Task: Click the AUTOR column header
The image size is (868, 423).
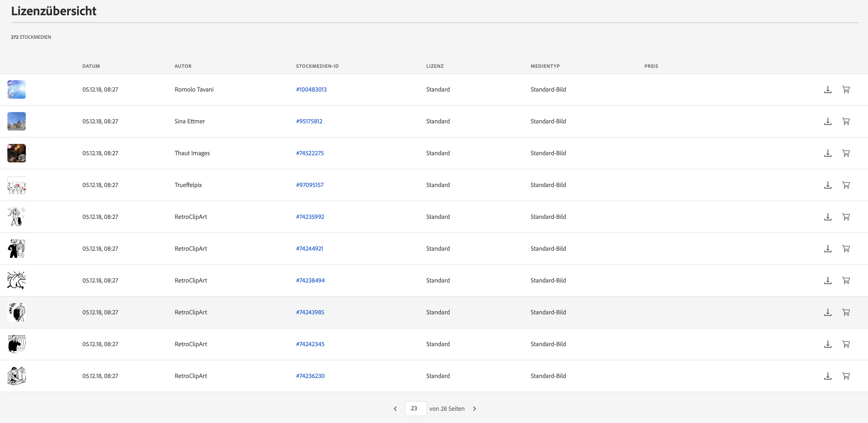Action: pyautogui.click(x=183, y=66)
